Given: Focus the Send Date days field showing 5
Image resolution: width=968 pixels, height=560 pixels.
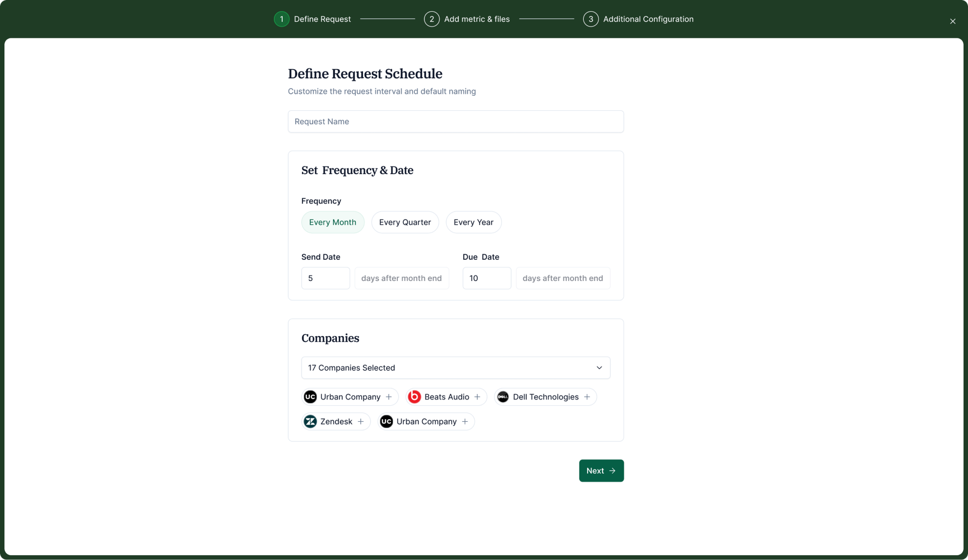Looking at the screenshot, I should (325, 278).
